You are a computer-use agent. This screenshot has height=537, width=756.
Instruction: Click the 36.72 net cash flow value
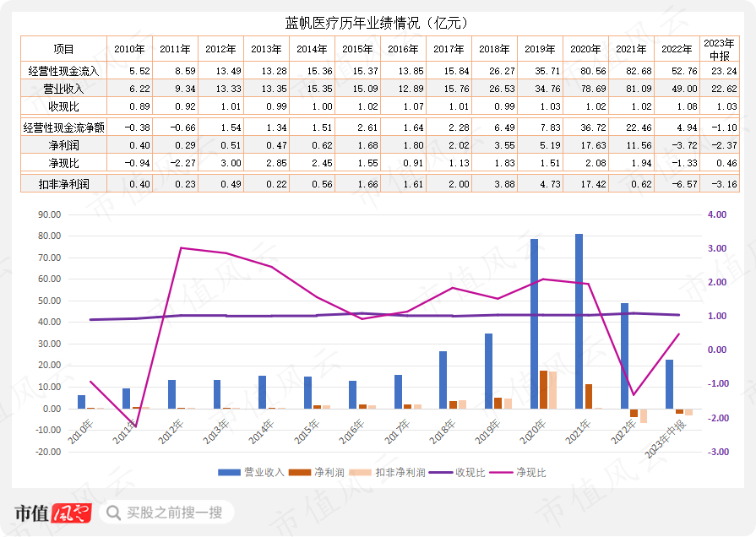click(x=593, y=127)
